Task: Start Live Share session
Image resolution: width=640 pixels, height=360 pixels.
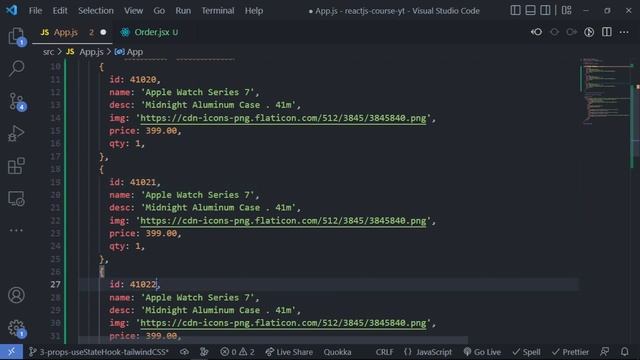Action: tap(289, 352)
